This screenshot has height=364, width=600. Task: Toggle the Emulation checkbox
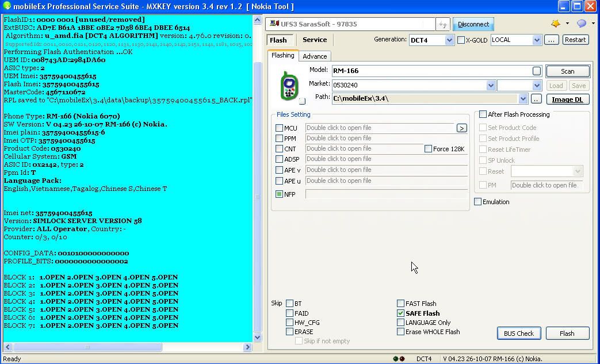tap(477, 201)
